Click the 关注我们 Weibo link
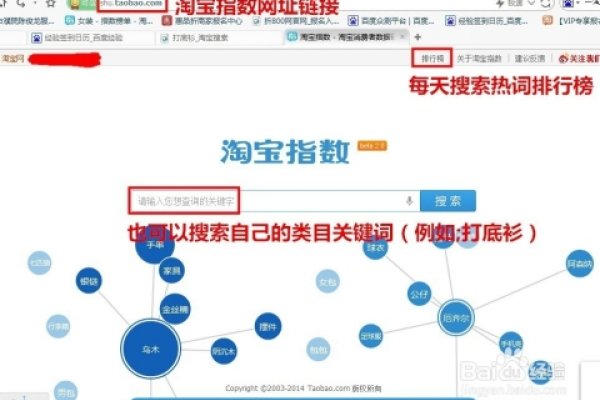The image size is (600, 400). 579,59
